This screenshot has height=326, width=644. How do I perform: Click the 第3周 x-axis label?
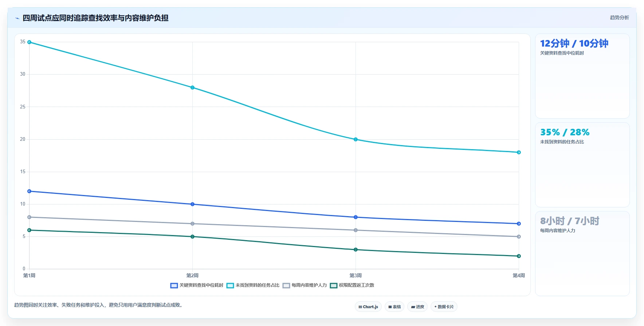(x=356, y=275)
